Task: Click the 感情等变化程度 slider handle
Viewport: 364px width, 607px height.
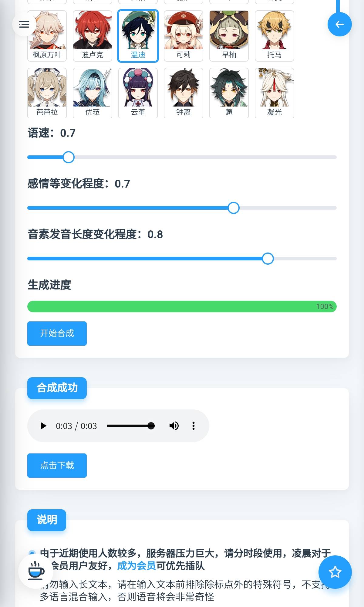Action: (233, 208)
